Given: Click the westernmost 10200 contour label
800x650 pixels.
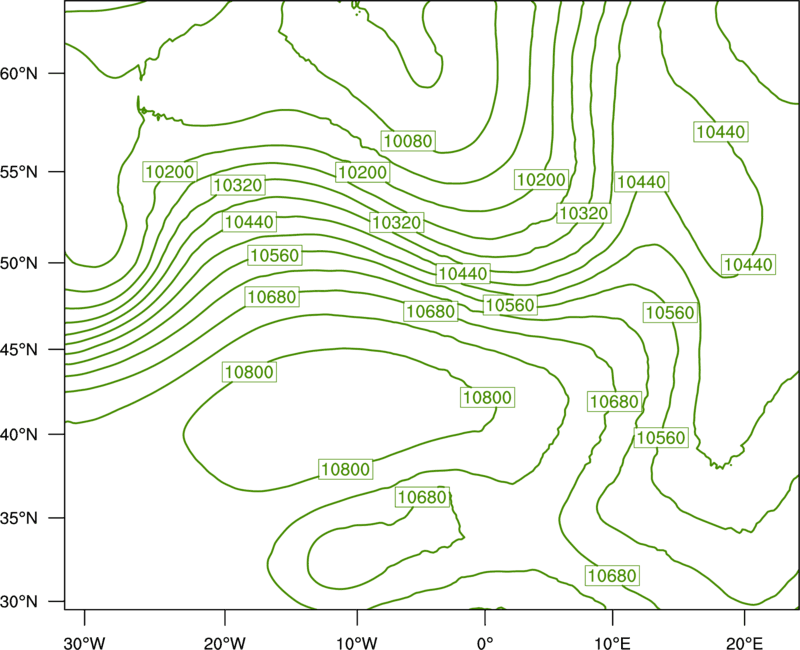Looking at the screenshot, I should pos(170,172).
